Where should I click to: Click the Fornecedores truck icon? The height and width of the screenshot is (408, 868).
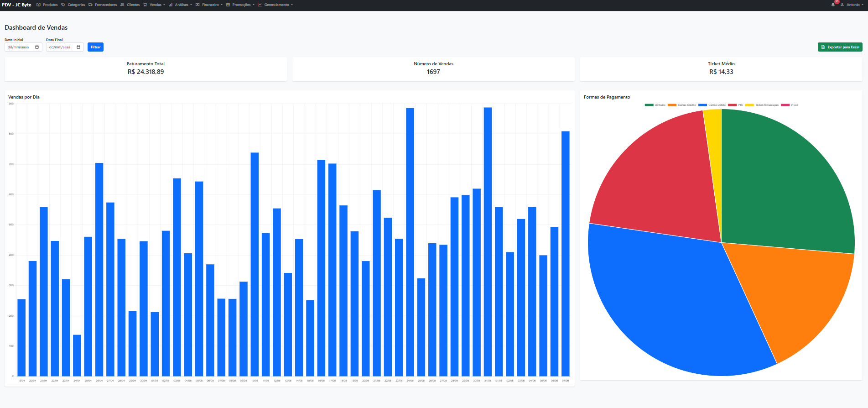pos(90,5)
